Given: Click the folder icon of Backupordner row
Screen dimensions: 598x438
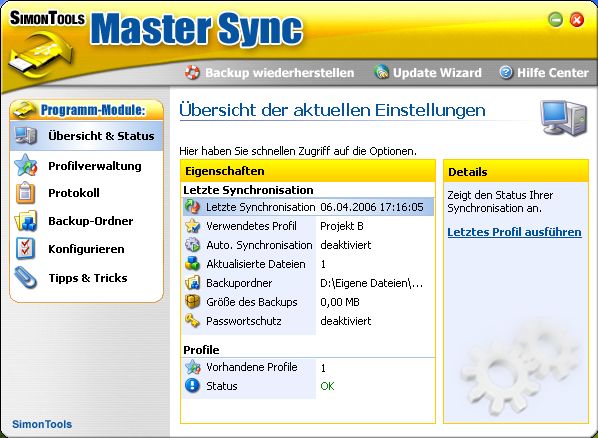Looking at the screenshot, I should (193, 283).
